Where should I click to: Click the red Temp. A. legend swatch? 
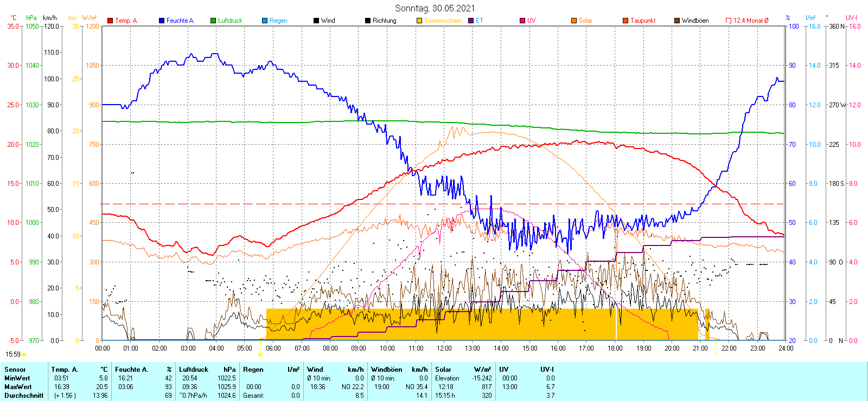click(x=110, y=21)
